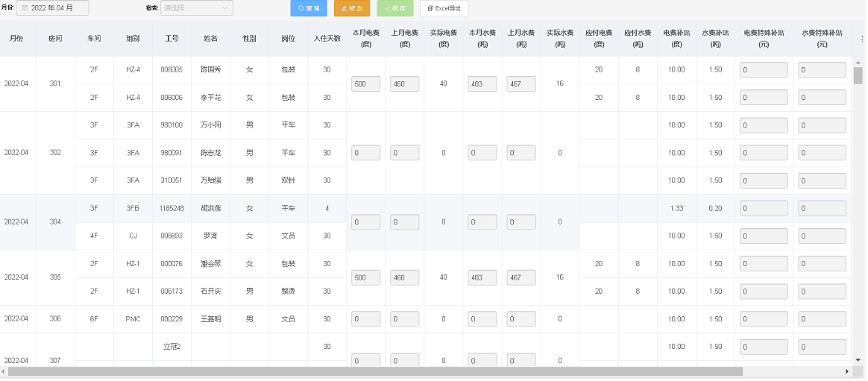Viewport: 868px width, 381px height.
Task: Click calendar icon in month field
Action: coord(24,8)
